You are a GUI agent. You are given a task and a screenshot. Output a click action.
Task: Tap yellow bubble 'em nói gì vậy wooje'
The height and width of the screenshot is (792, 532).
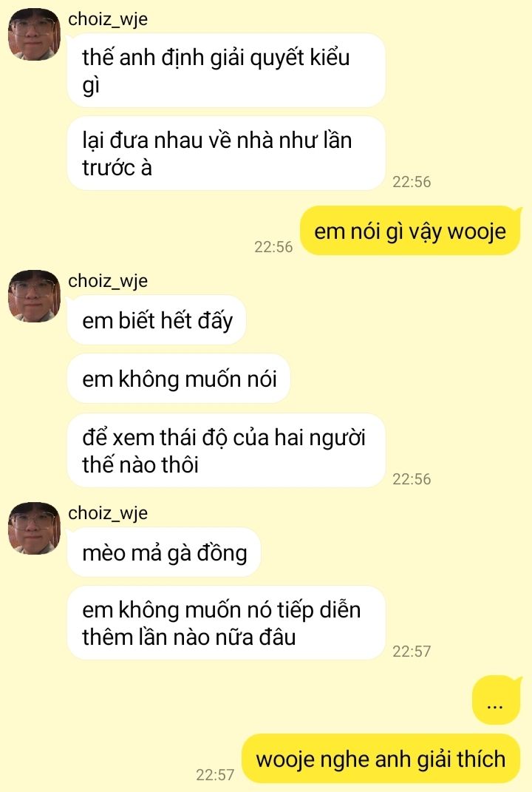point(410,231)
